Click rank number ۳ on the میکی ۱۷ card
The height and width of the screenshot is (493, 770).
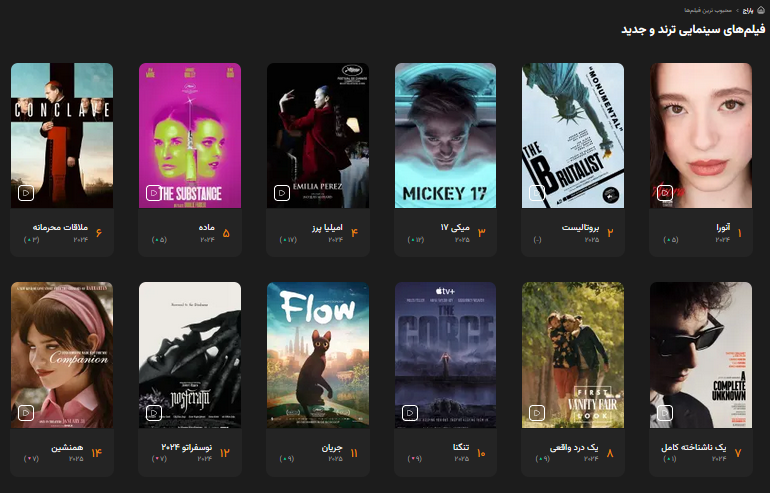tap(482, 233)
